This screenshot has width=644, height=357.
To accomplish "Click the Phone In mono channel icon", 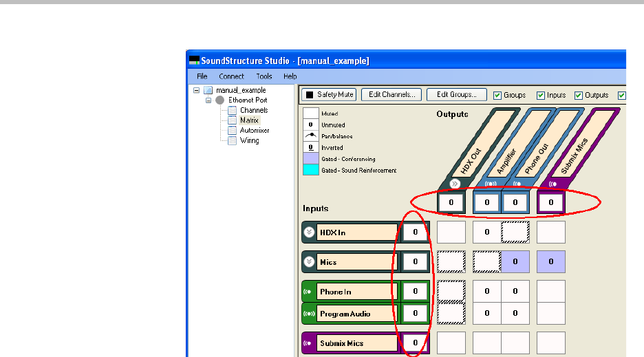I will [x=309, y=292].
